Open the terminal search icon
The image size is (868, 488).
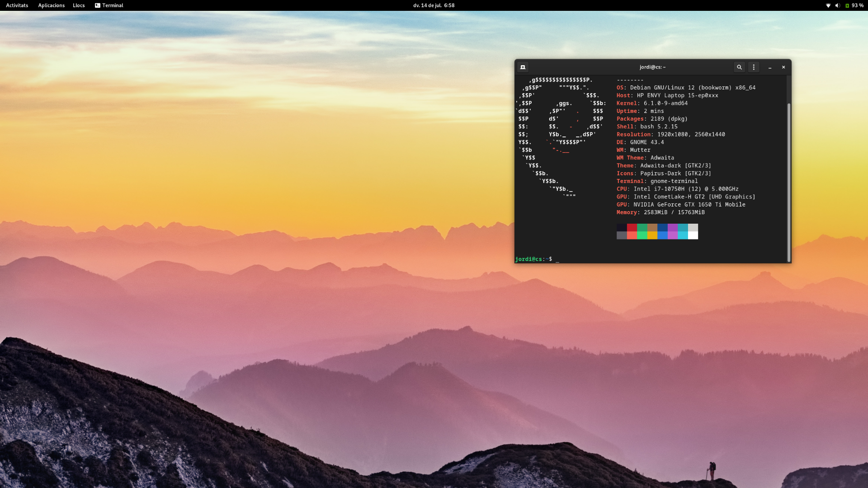[x=739, y=67]
